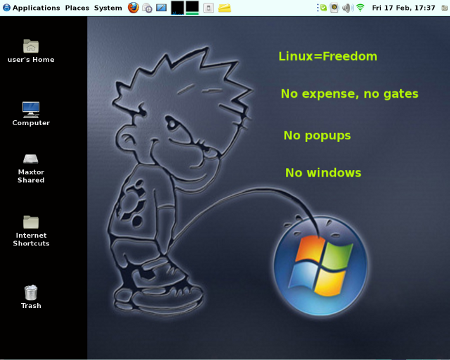This screenshot has height=360, width=450.
Task: Click the small grey device launcher in panel
Action: (x=208, y=8)
